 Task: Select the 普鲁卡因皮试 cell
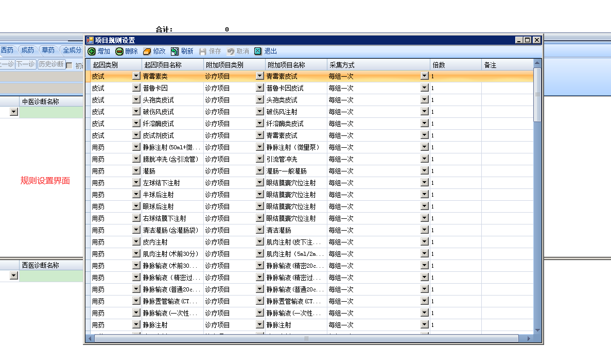click(296, 88)
